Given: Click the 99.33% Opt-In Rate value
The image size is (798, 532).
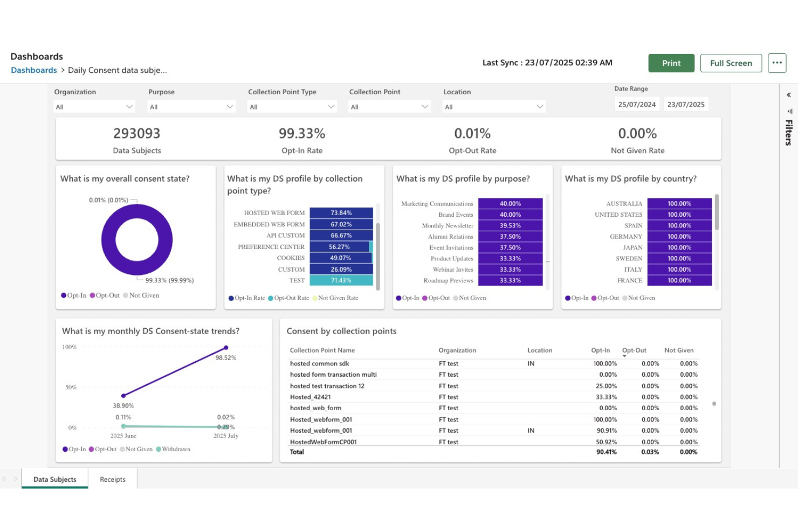Looking at the screenshot, I should pos(302,133).
